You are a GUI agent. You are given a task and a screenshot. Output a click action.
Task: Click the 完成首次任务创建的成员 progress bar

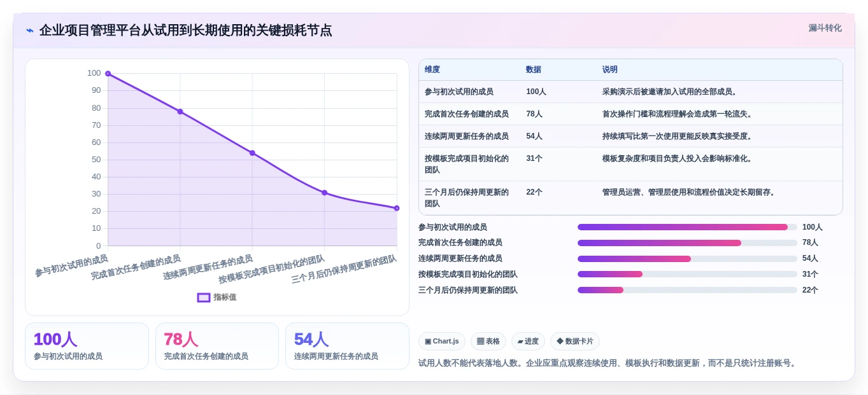click(x=687, y=243)
